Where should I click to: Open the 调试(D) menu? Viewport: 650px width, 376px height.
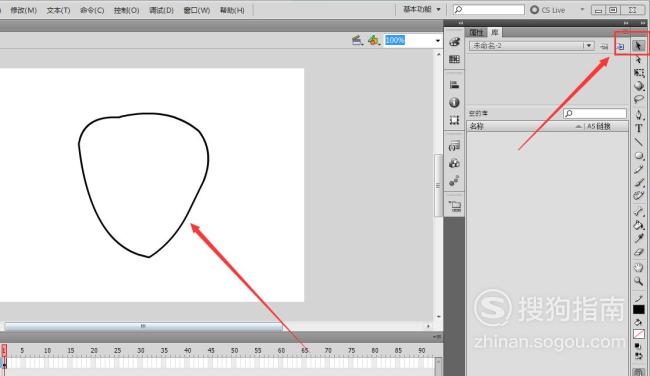161,10
